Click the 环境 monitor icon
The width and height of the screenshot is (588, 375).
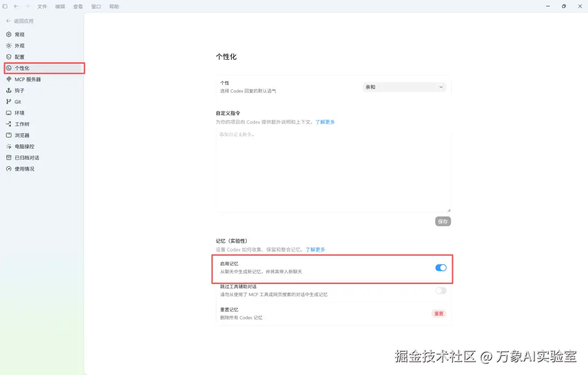(9, 113)
